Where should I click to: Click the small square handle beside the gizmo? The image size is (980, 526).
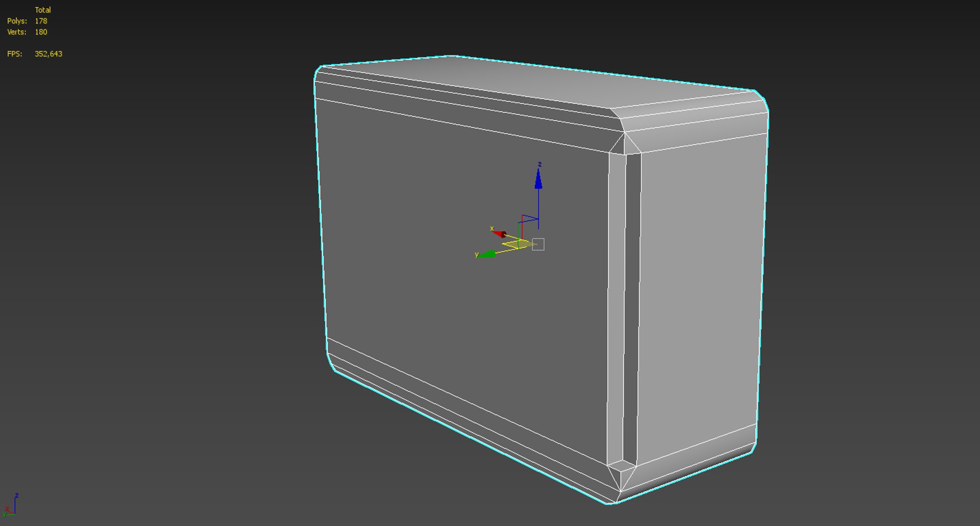(x=538, y=245)
